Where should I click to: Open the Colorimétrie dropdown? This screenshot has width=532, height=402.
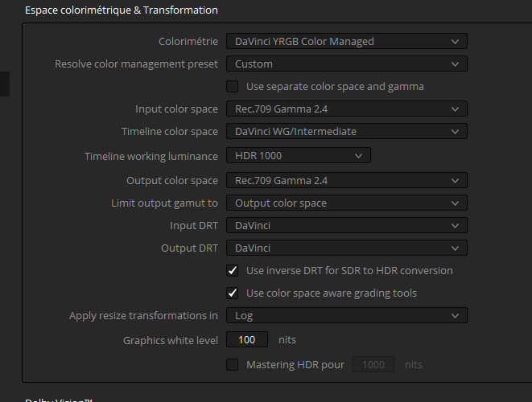tap(347, 41)
